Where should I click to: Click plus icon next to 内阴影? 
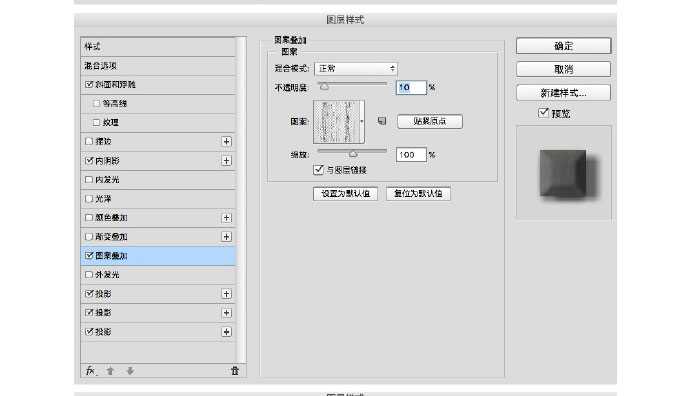point(226,161)
